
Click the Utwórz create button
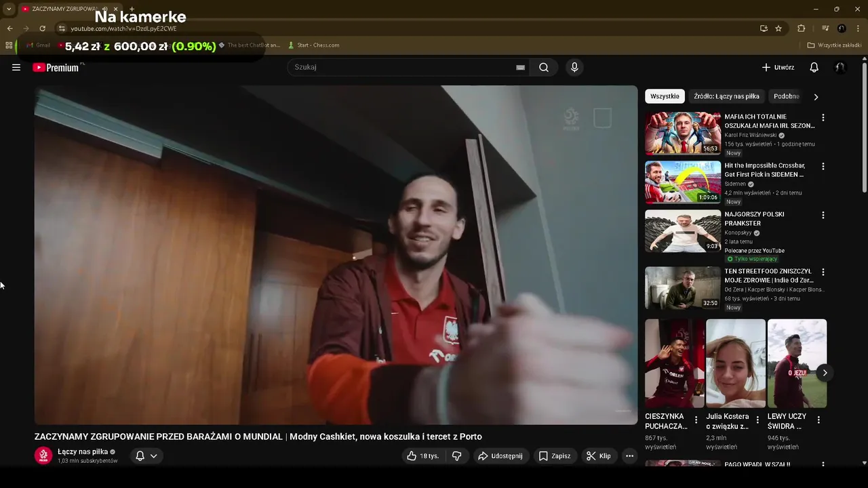(x=778, y=67)
